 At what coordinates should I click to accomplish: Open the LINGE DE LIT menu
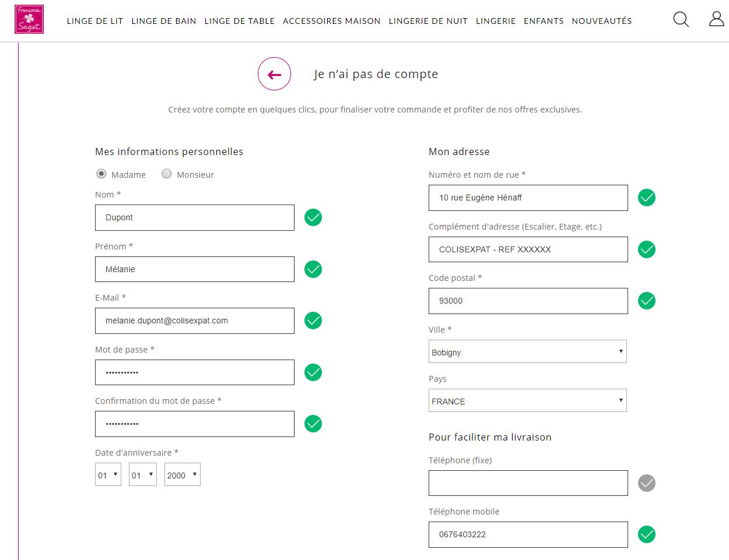coord(95,21)
